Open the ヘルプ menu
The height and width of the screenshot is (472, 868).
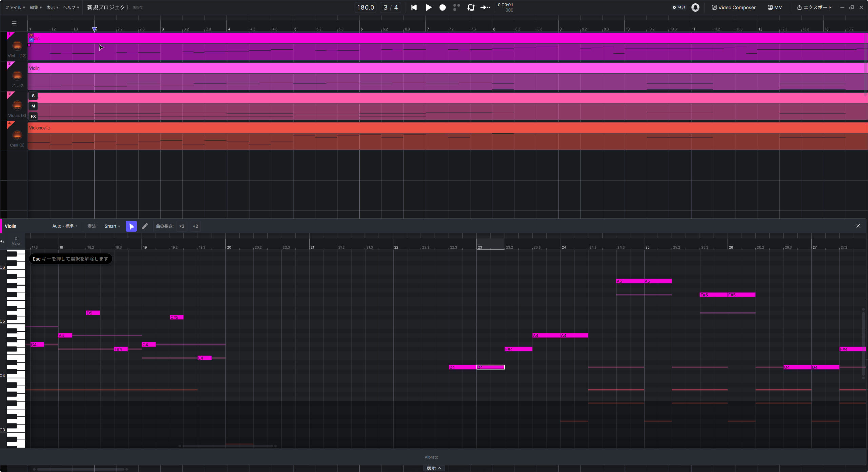point(71,7)
